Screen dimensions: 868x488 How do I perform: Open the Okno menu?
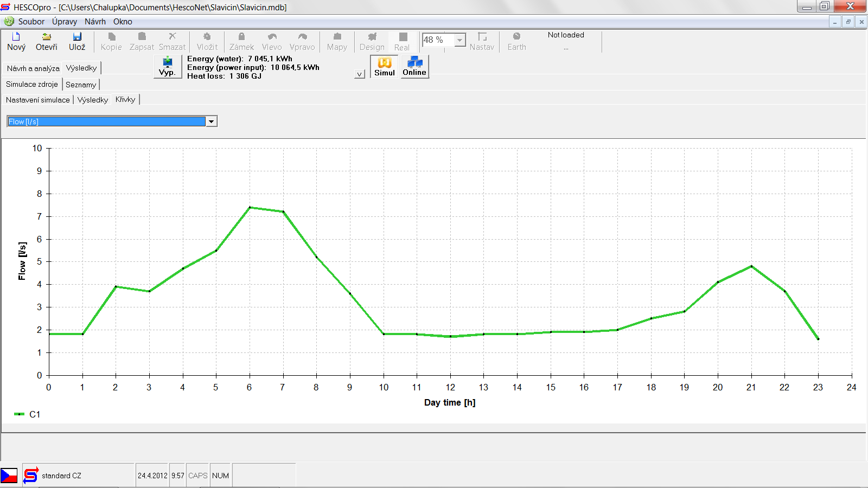coord(123,22)
